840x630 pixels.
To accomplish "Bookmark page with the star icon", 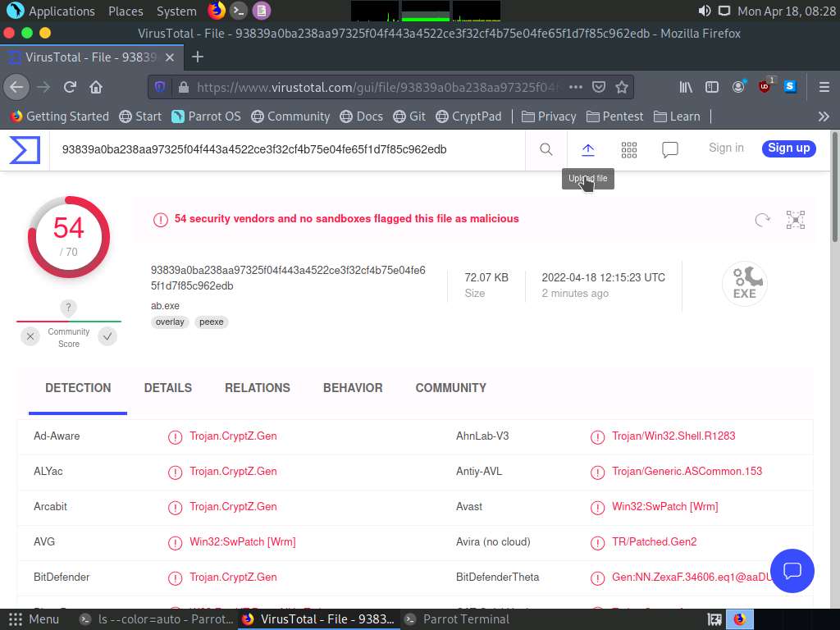I will (622, 87).
